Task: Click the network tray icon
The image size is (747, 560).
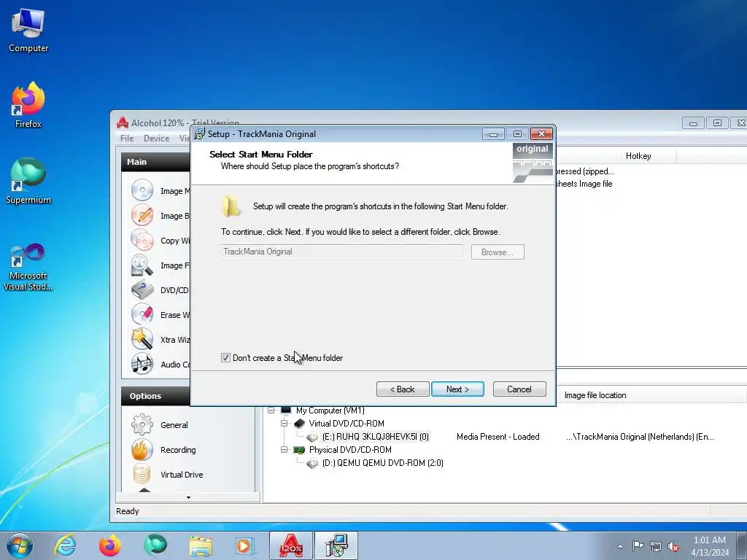Action: [656, 546]
